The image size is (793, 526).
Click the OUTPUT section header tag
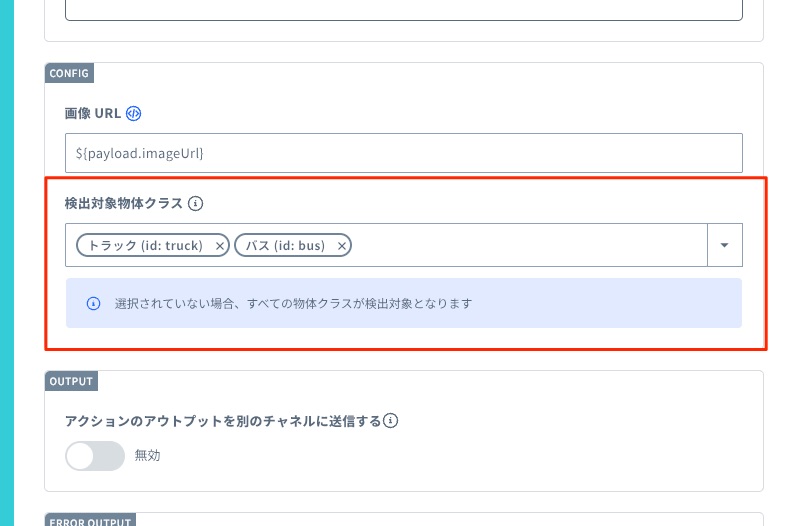point(71,381)
